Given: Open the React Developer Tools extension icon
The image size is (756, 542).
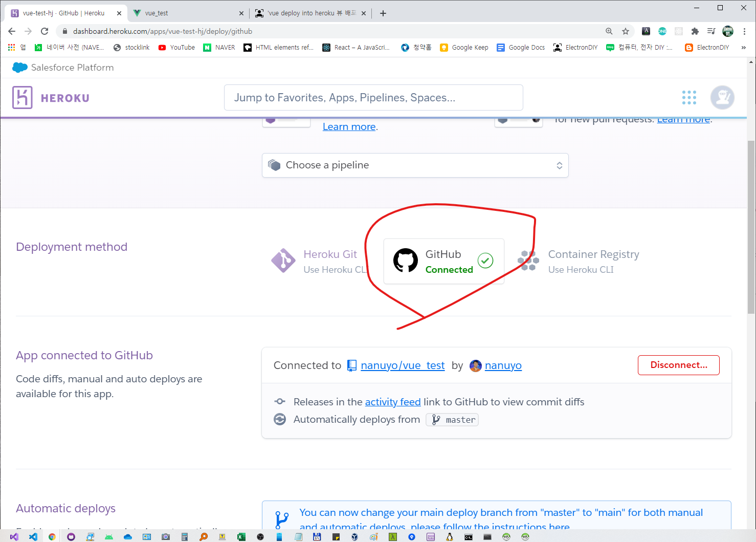Looking at the screenshot, I should coord(679,31).
